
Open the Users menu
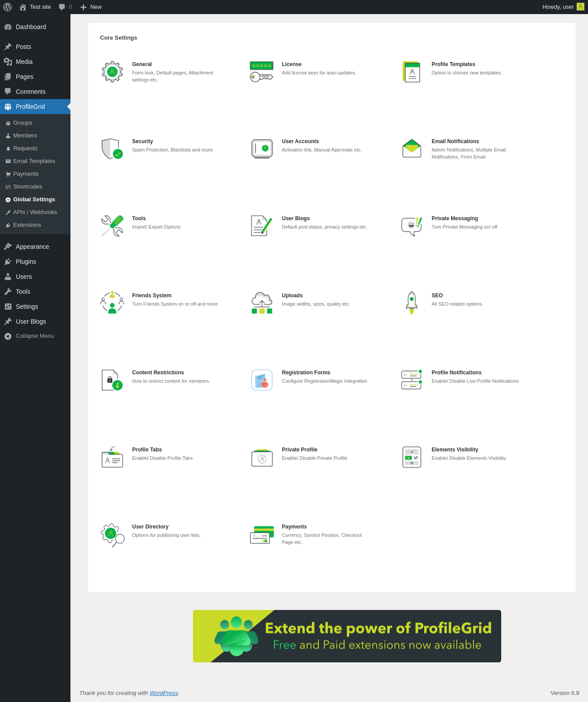[35, 277]
